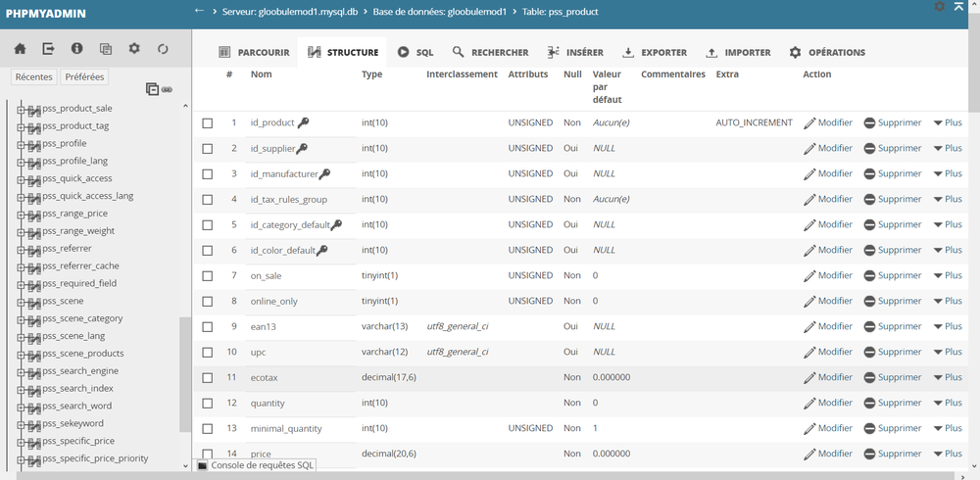Click pencil icon to modify id_product
This screenshot has width=980, height=480.
point(809,123)
